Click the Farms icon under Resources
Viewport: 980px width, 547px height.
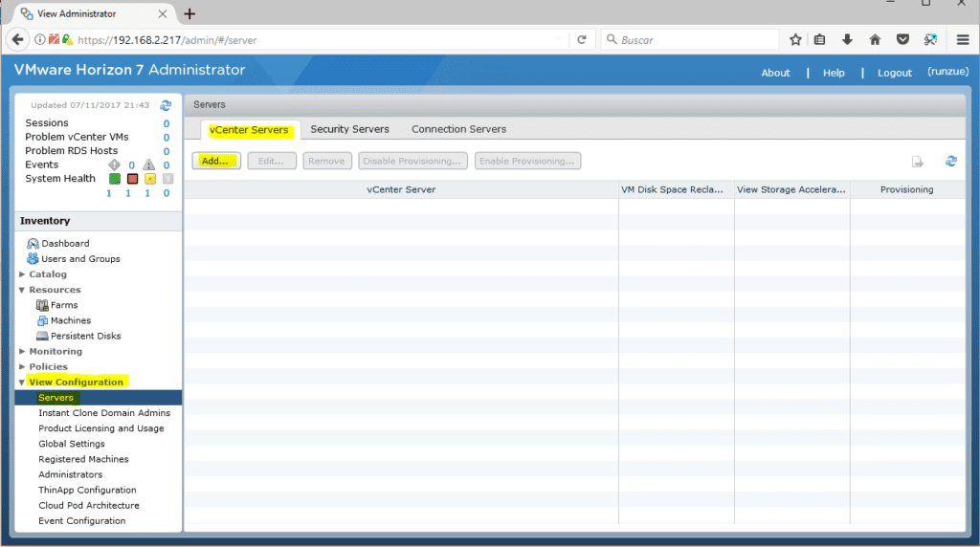coord(42,305)
